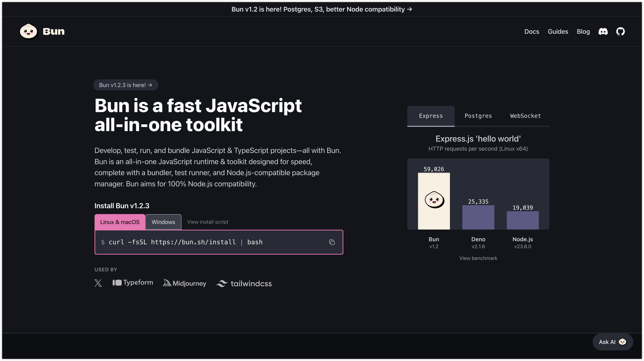Click the 'Install Bun v1.2.3' heading
Screen dimensions: 644x361
(x=122, y=206)
